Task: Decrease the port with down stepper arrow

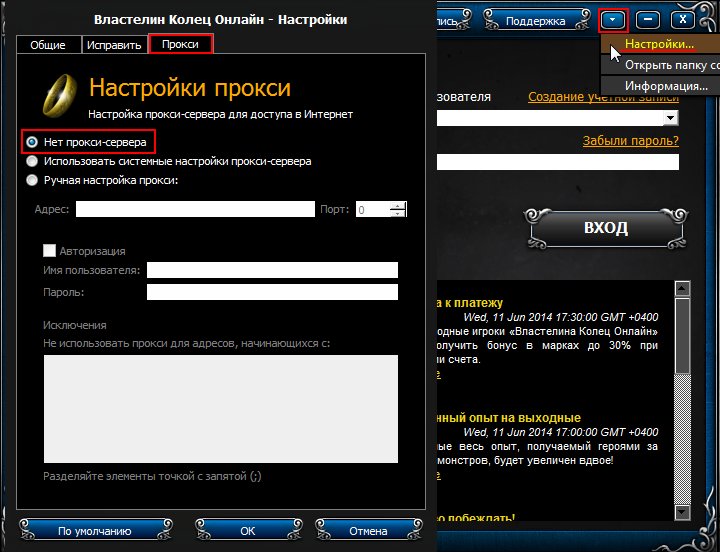Action: (398, 214)
